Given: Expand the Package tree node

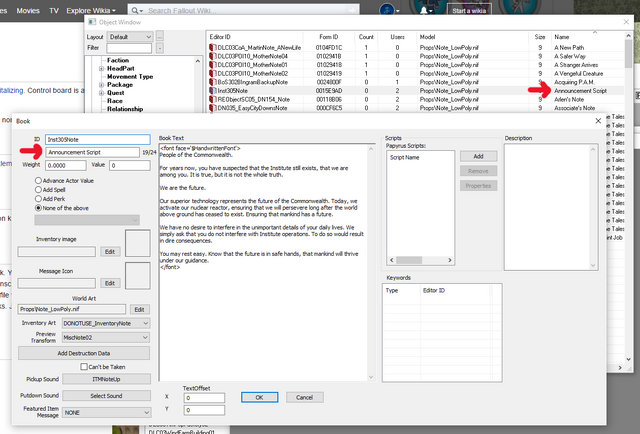Looking at the screenshot, I should coord(101,85).
